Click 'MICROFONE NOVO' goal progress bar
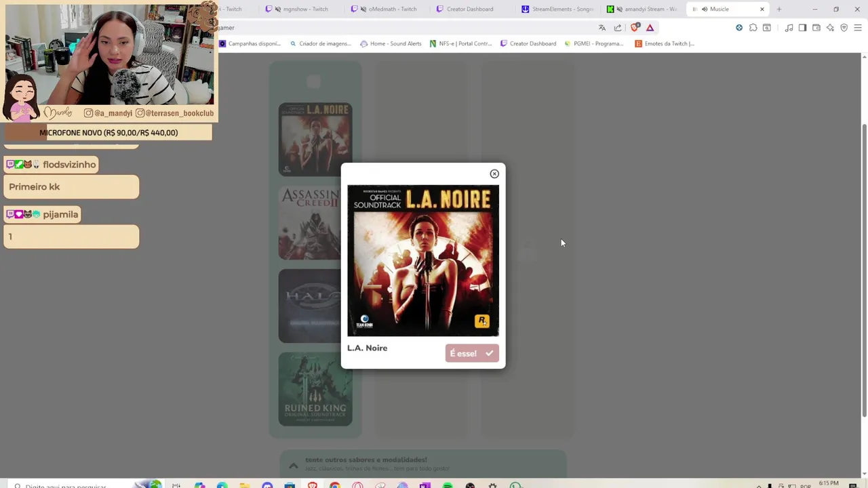868x488 pixels. tap(108, 133)
